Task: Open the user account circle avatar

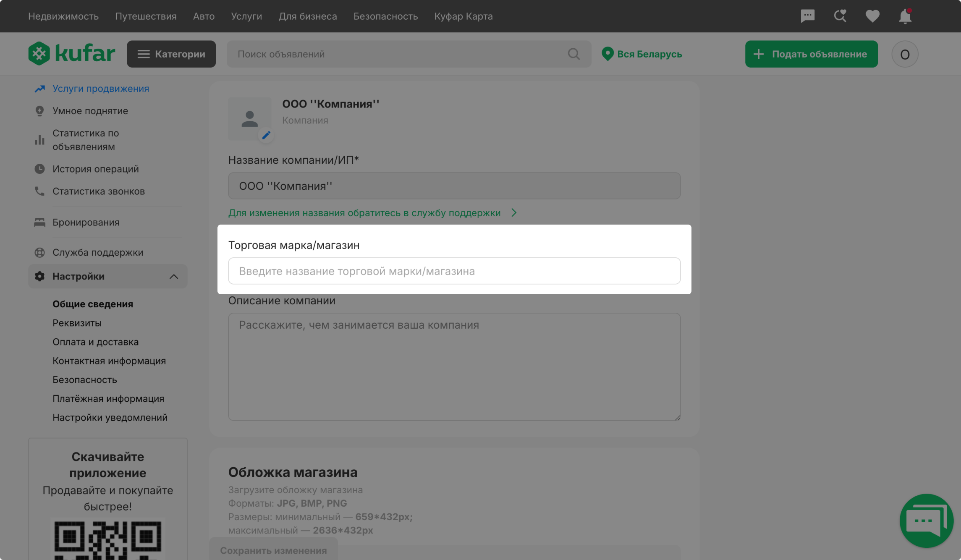Action: coord(905,54)
